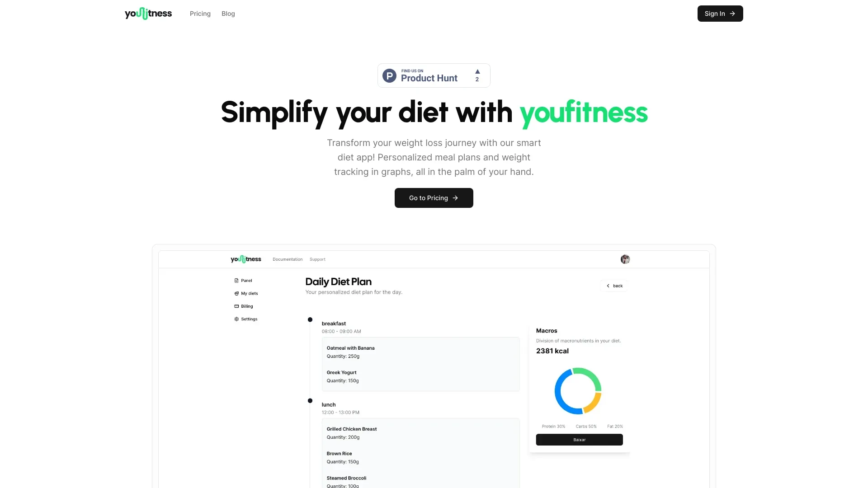Click the Baixar download button
Viewport: 868px width, 488px height.
pyautogui.click(x=579, y=439)
